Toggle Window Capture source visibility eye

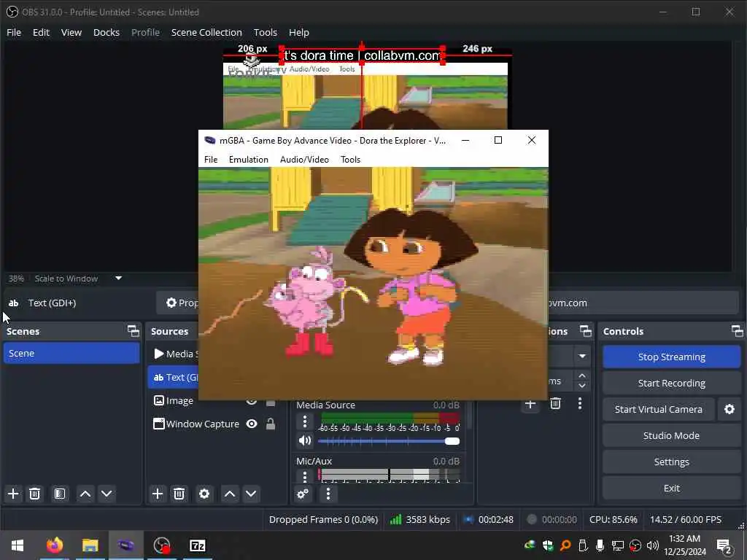pyautogui.click(x=252, y=424)
